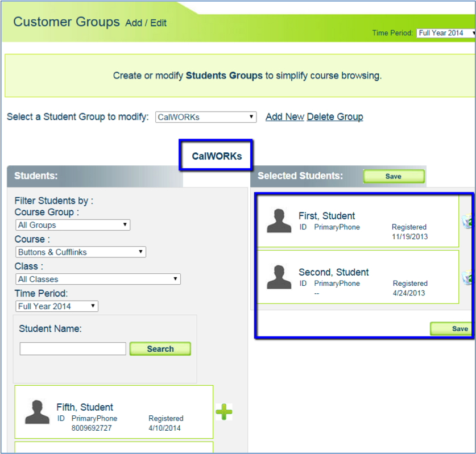Click the avatar silhouette of First, Student

pos(279,221)
